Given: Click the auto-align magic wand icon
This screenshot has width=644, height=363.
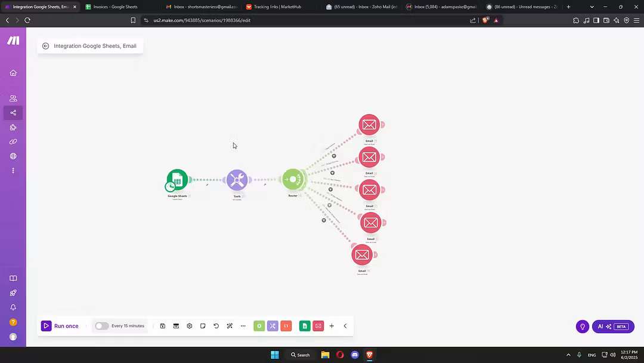Looking at the screenshot, I should coord(230,326).
